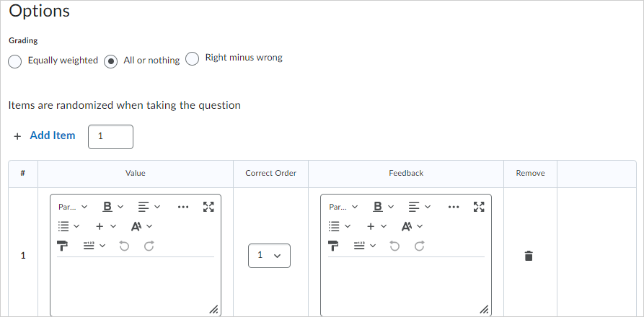Delete item 1 with the trash icon

529,256
